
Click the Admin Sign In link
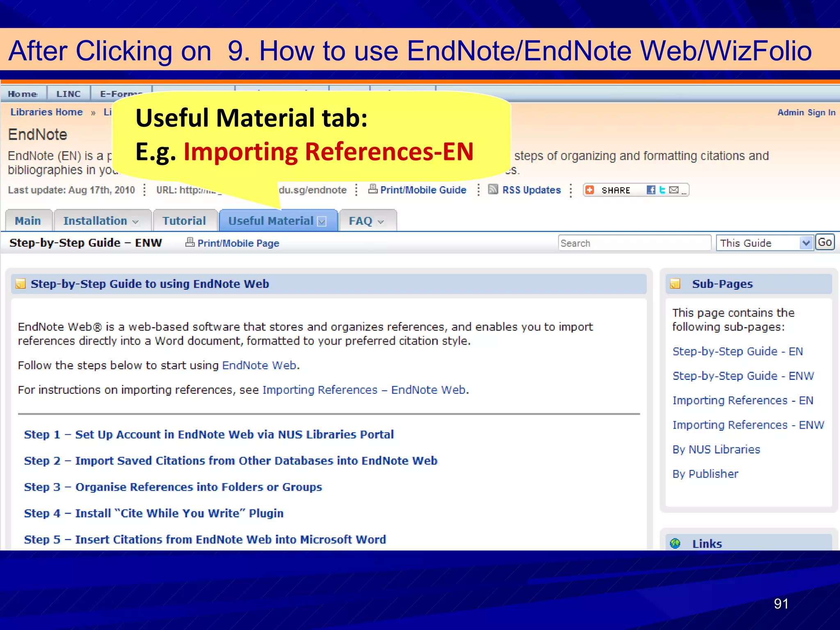point(806,112)
